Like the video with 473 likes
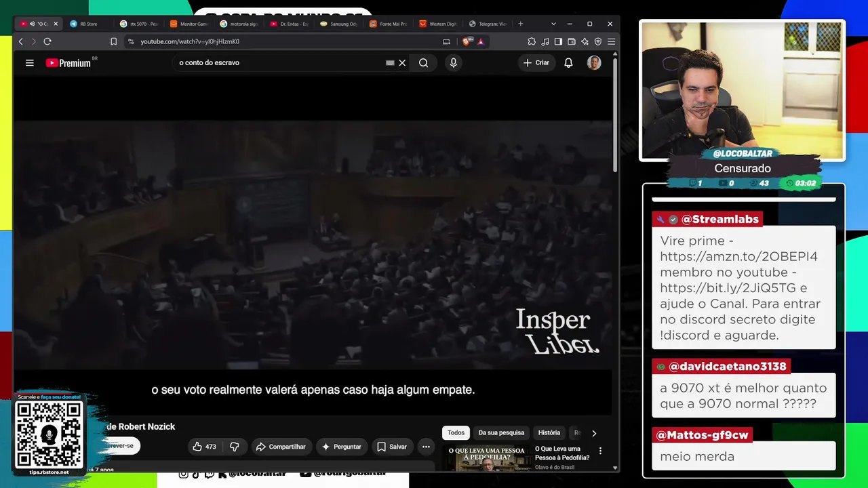 (205, 447)
